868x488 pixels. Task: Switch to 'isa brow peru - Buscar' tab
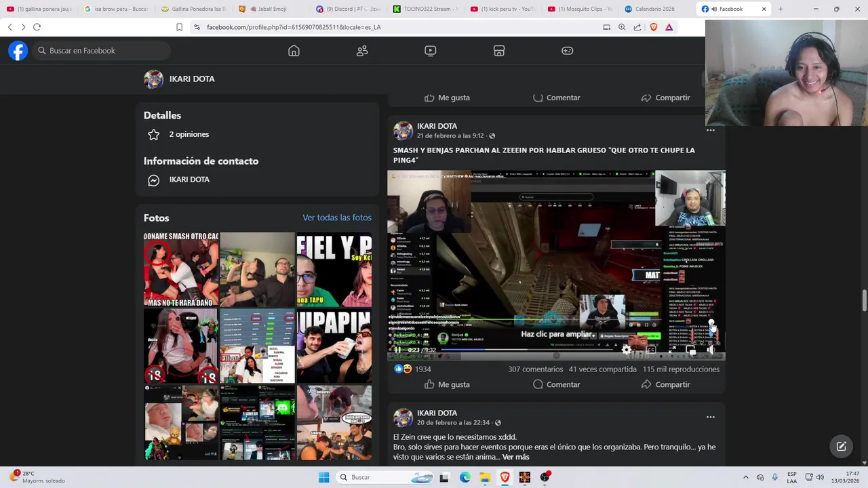[x=116, y=9]
